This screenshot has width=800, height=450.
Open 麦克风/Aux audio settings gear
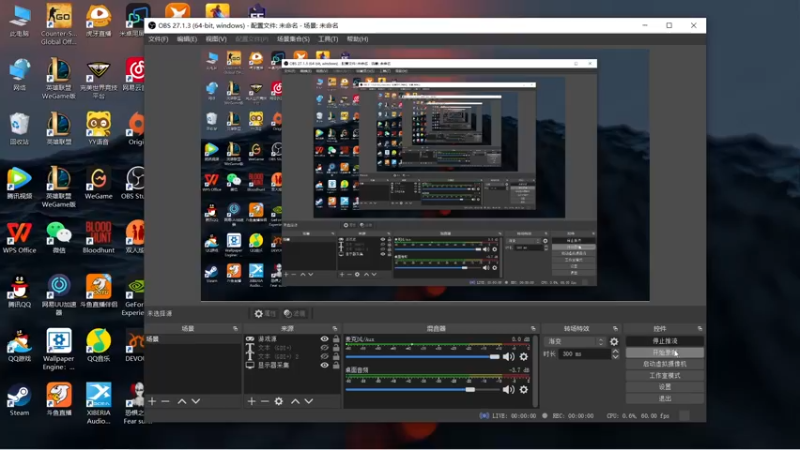tap(523, 357)
